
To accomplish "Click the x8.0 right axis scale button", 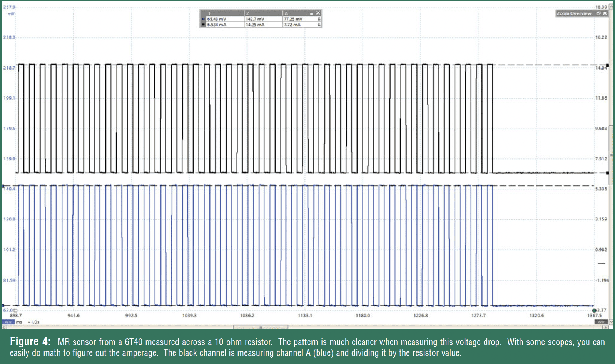I will (601, 322).
